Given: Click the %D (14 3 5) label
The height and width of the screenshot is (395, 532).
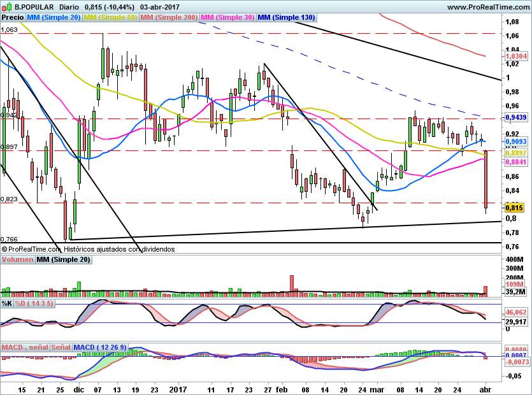Looking at the screenshot, I should (x=34, y=303).
